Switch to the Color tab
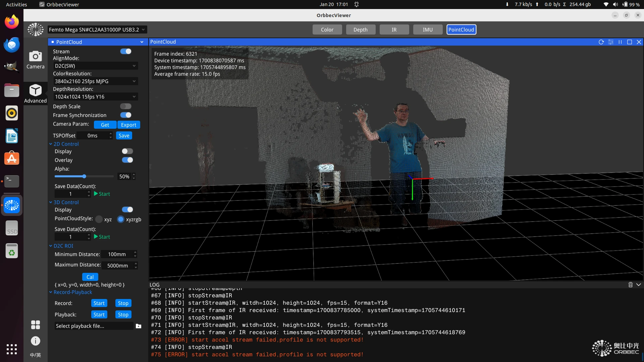 [x=327, y=29]
